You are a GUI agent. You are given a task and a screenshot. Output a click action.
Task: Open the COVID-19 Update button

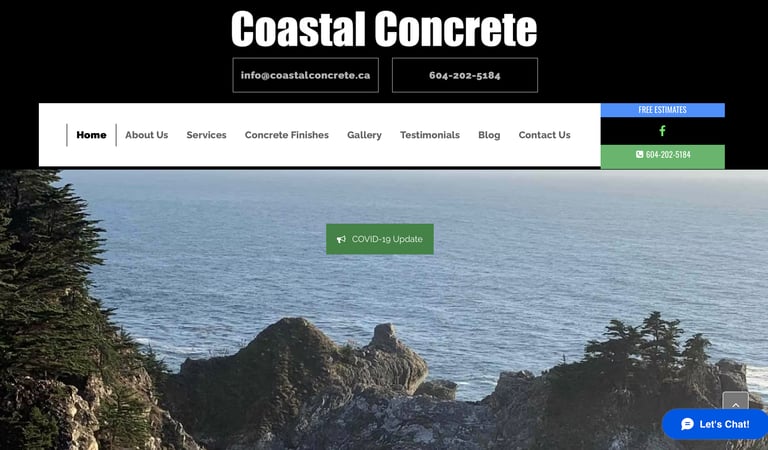point(380,239)
